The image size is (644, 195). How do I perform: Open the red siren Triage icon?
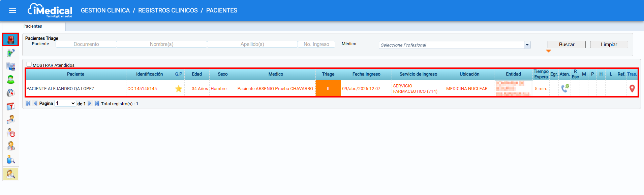pyautogui.click(x=11, y=40)
